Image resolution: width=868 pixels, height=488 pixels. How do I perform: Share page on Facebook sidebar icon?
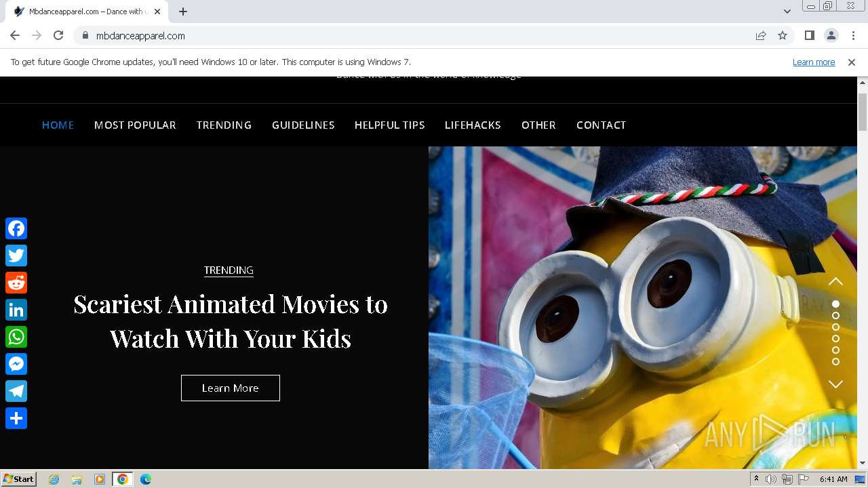tap(16, 228)
